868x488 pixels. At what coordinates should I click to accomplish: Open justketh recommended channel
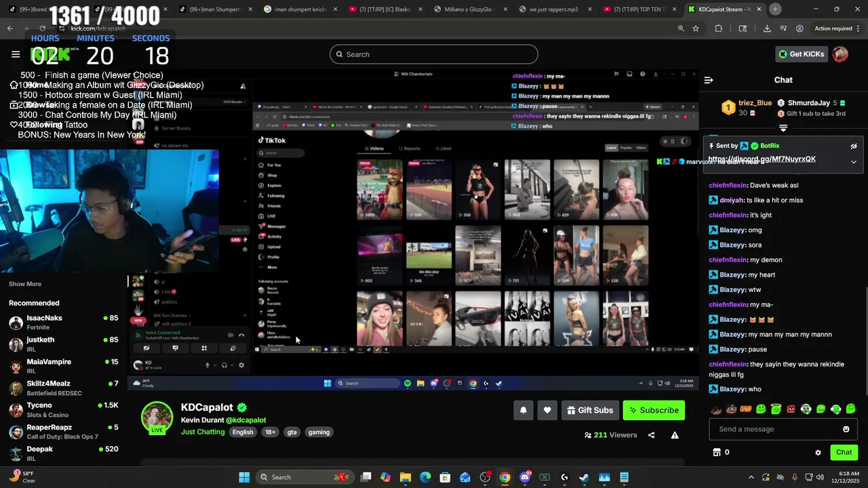[63, 344]
